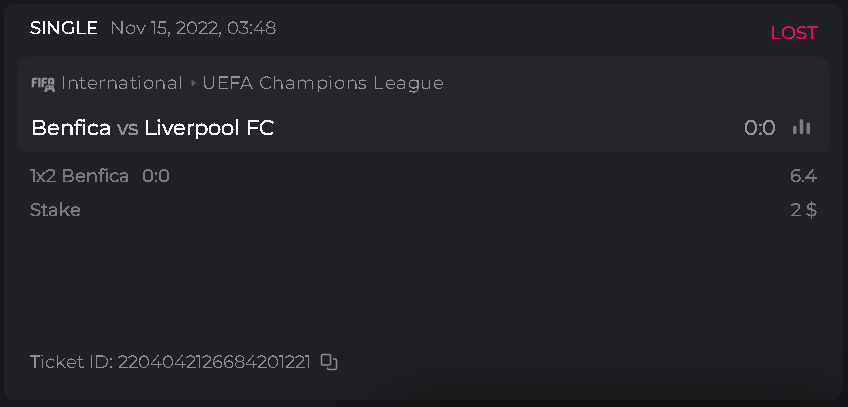Click the LOST status label
848x407 pixels.
click(x=793, y=33)
